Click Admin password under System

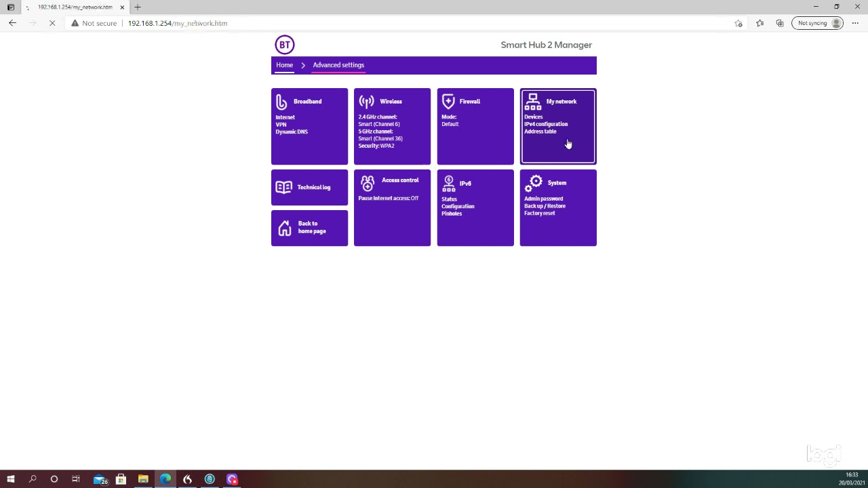tap(543, 199)
